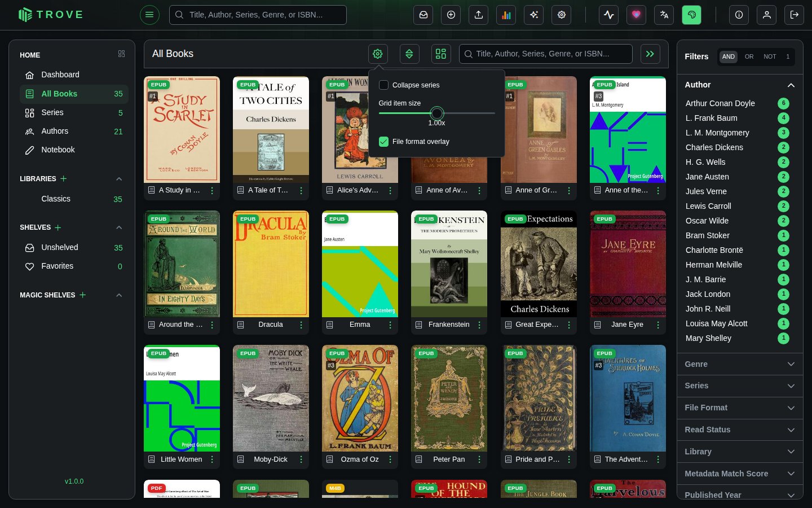Click the green theme palette icon
The height and width of the screenshot is (508, 812).
(692, 15)
